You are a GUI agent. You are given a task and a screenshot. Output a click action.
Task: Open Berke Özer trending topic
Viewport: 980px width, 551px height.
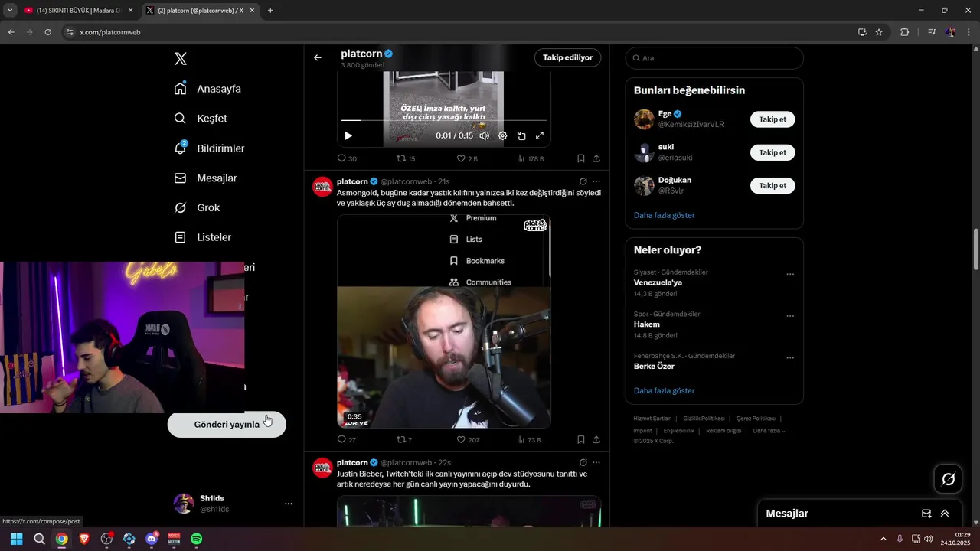654,367
